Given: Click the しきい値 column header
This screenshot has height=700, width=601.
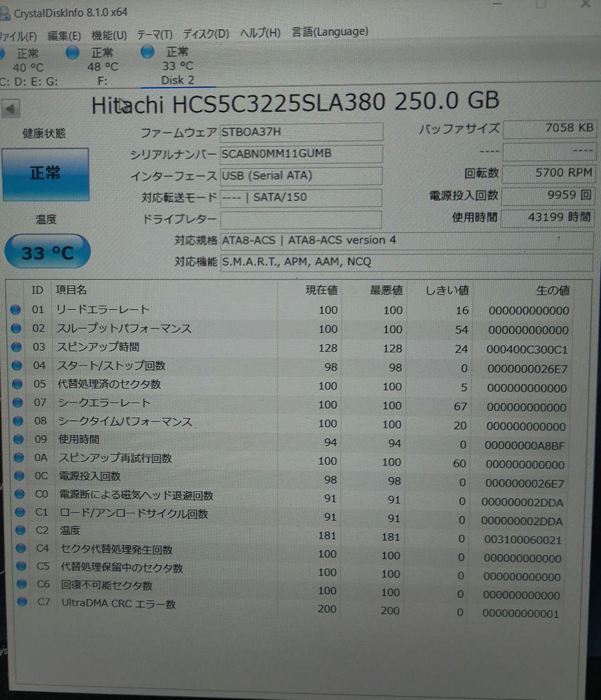Looking at the screenshot, I should coord(447,290).
